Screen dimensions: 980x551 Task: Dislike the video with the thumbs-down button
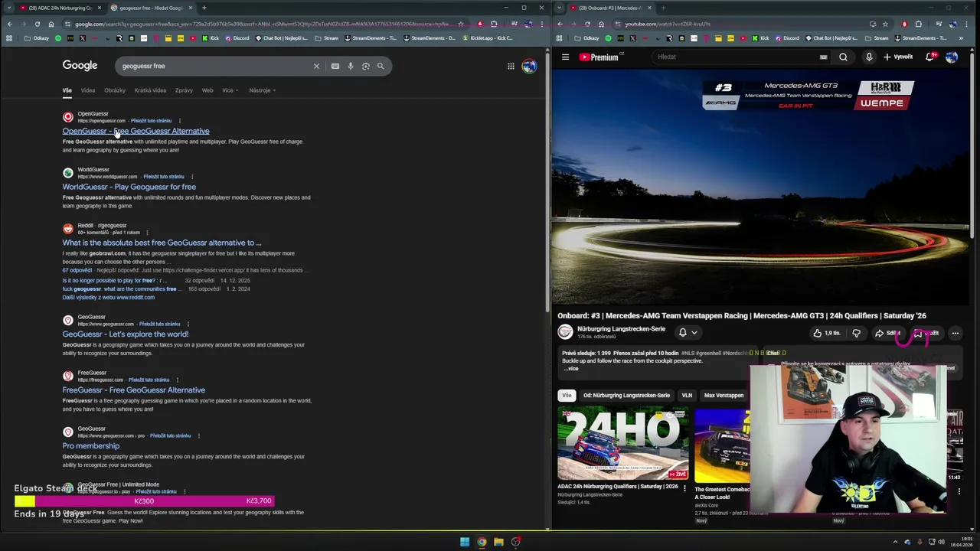point(856,333)
